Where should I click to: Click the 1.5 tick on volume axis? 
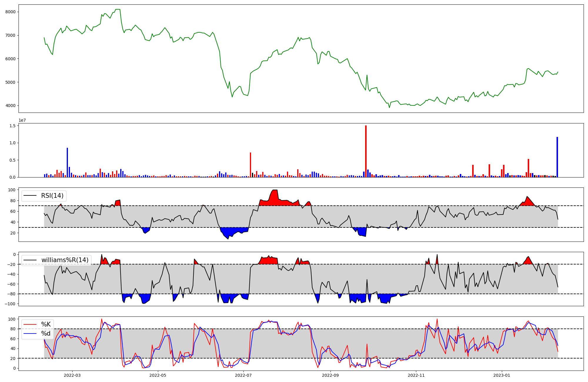(x=13, y=126)
